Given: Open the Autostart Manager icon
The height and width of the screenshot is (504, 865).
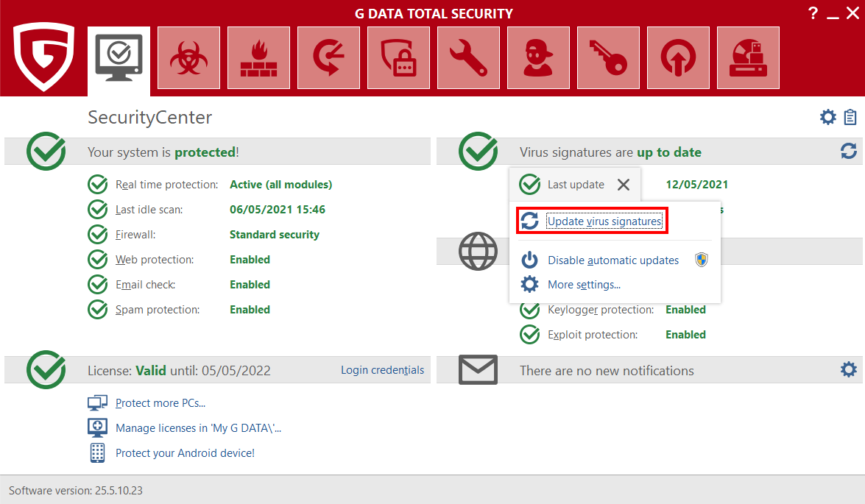Looking at the screenshot, I should coord(678,57).
